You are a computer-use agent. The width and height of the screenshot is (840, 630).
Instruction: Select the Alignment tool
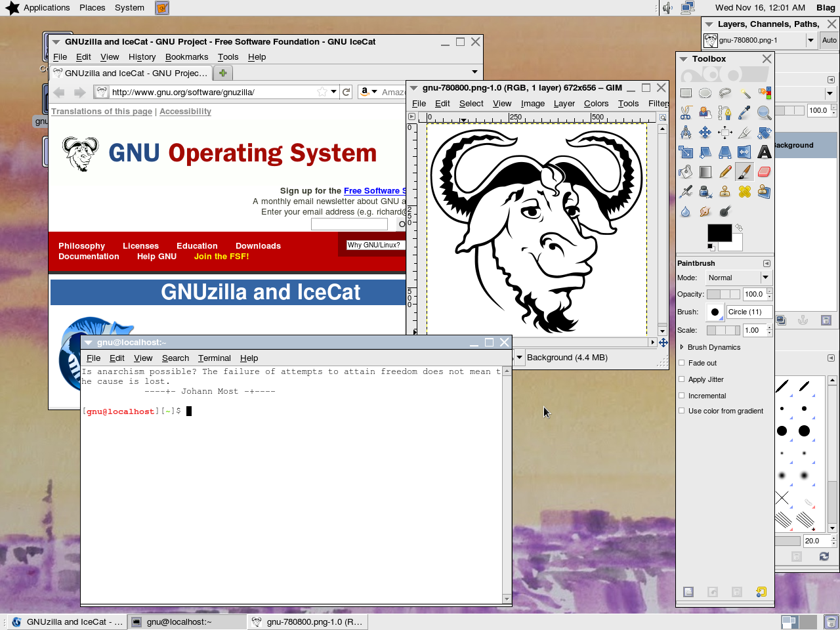pos(724,133)
